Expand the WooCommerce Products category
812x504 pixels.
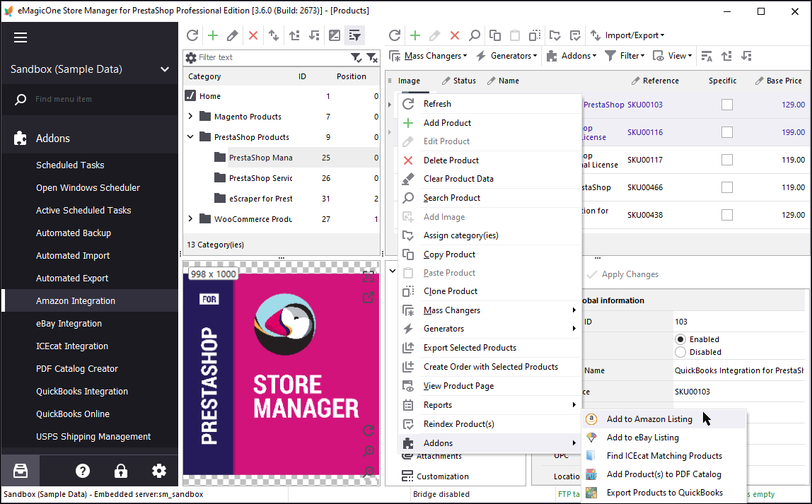190,219
